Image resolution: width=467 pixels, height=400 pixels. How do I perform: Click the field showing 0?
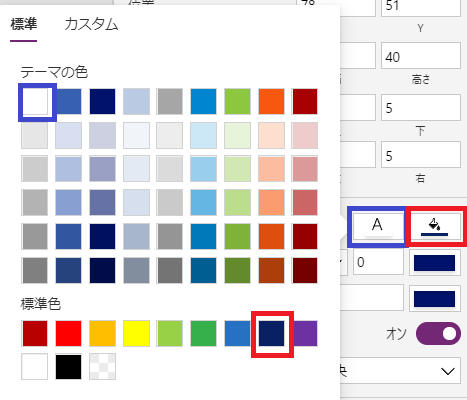tap(378, 262)
